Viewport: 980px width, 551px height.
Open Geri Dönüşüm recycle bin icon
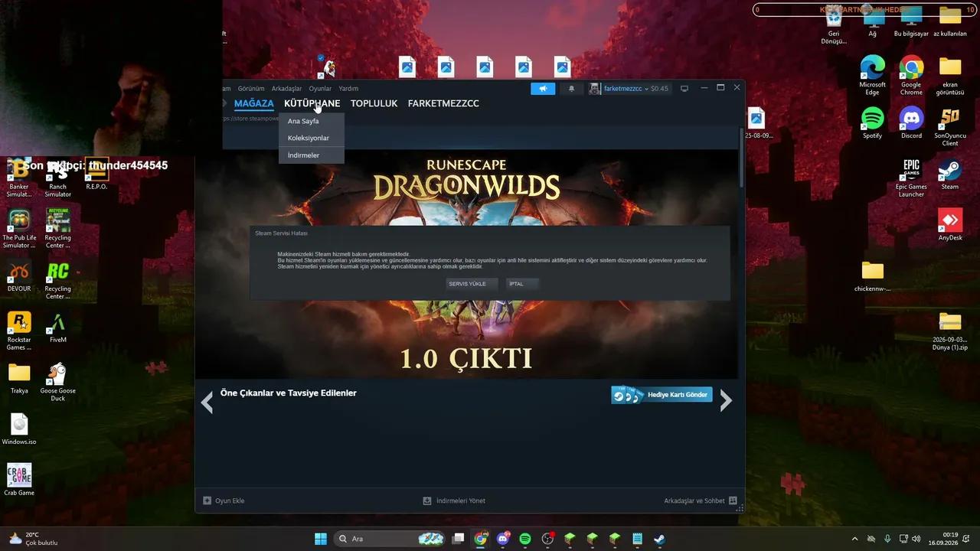tap(834, 25)
